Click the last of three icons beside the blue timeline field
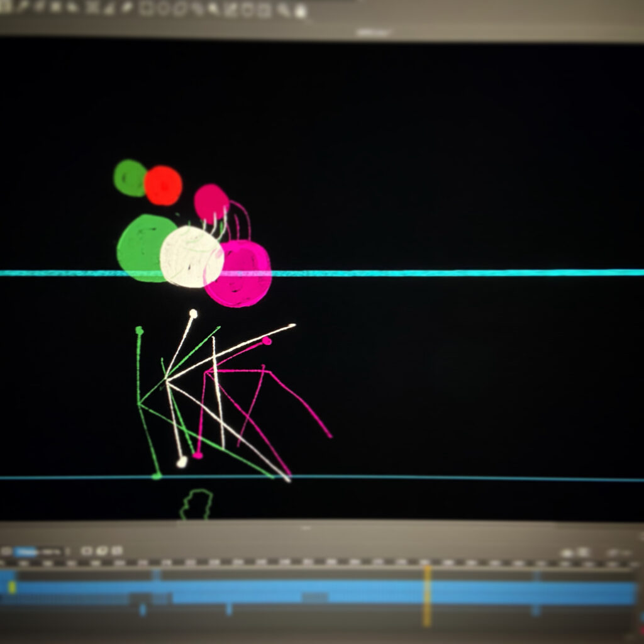This screenshot has width=644, height=644. tap(116, 551)
